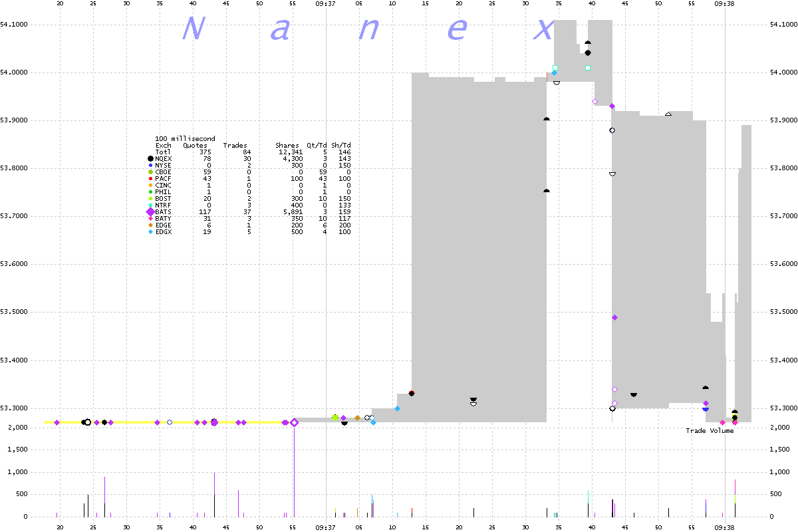Click the "Shares" column header
The height and width of the screenshot is (532, 798).
(287, 146)
